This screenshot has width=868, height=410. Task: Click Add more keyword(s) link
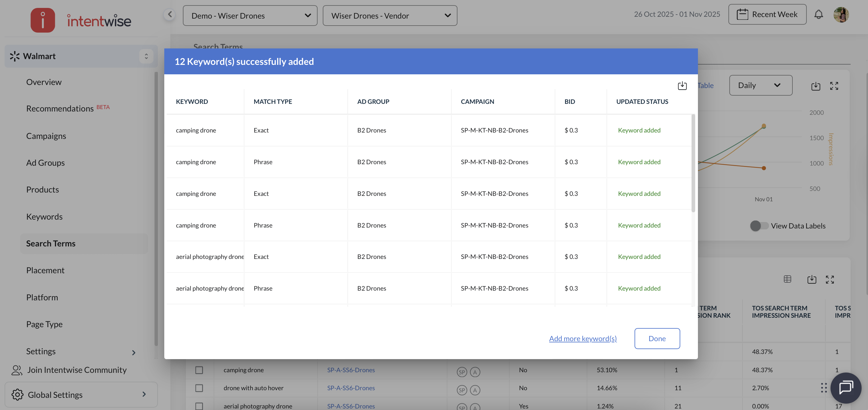(x=583, y=338)
